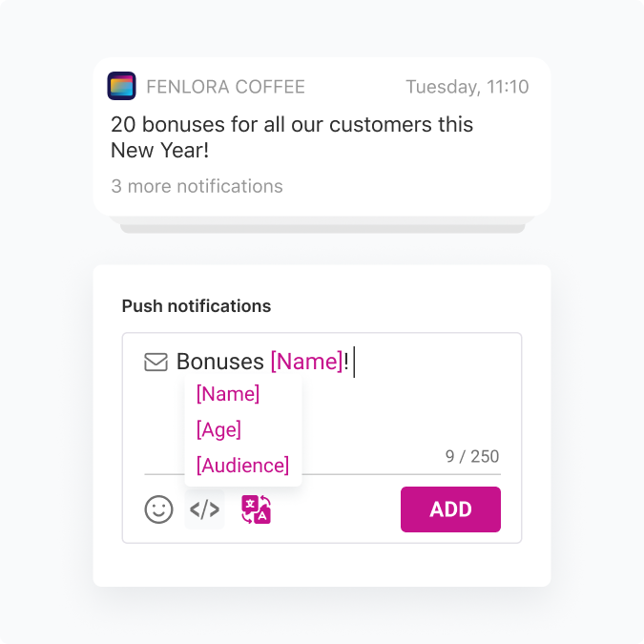
Task: Click the stacked notification card edge underneath
Action: pos(322,226)
